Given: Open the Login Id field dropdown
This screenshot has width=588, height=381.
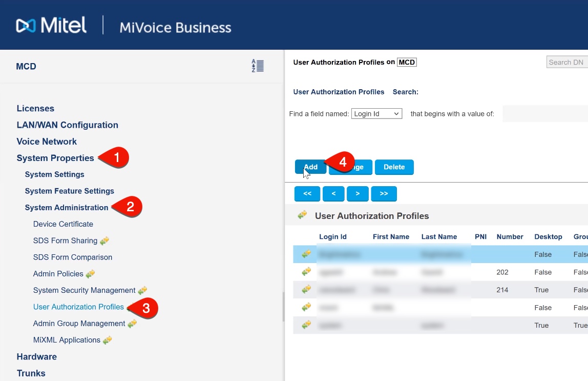Looking at the screenshot, I should (376, 113).
